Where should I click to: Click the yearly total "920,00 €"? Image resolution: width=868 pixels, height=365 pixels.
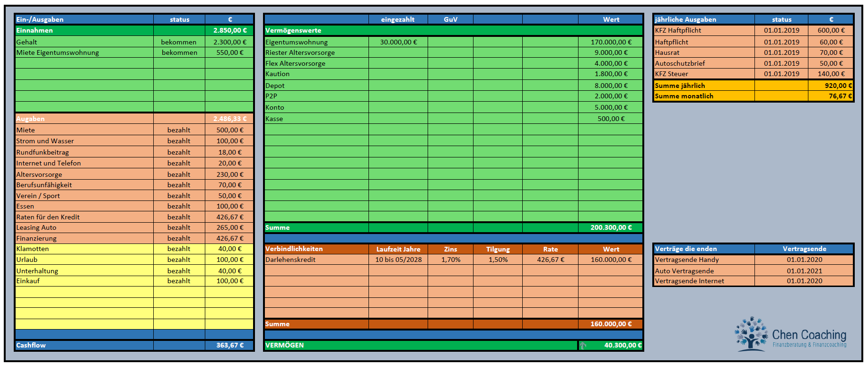pos(831,86)
